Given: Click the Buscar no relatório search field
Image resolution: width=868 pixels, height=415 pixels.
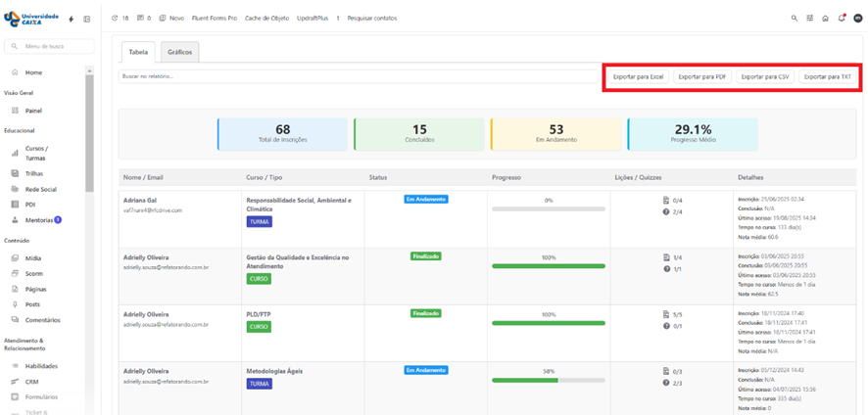Looking at the screenshot, I should (x=353, y=76).
